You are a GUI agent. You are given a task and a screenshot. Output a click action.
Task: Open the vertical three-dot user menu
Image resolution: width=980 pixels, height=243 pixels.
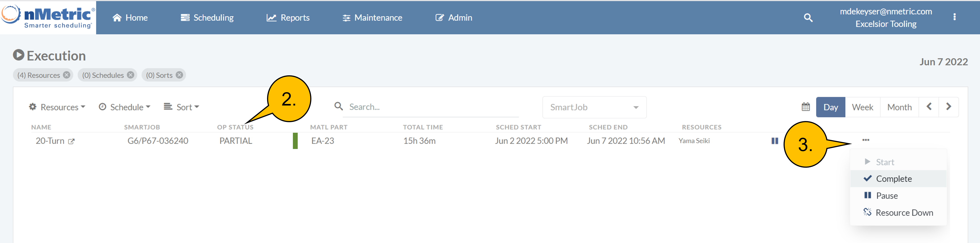pyautogui.click(x=954, y=17)
